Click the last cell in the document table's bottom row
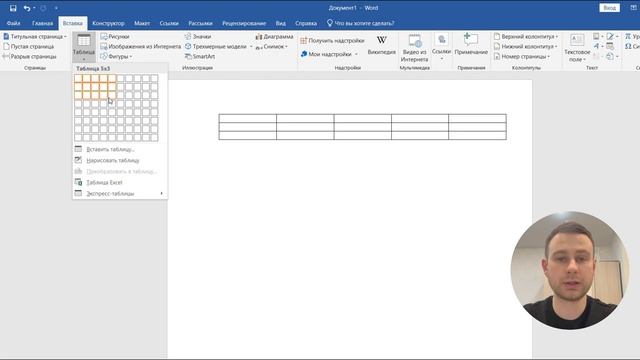This screenshot has height=360, width=640. point(478,136)
